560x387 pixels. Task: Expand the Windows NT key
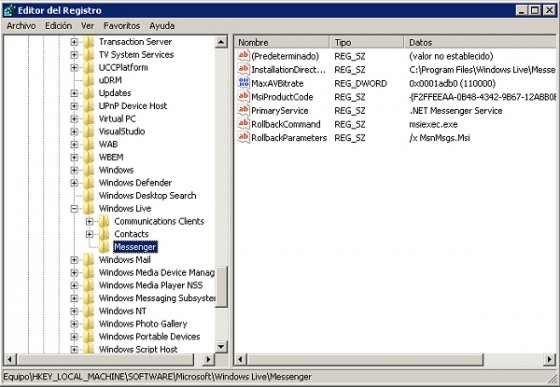tap(74, 311)
